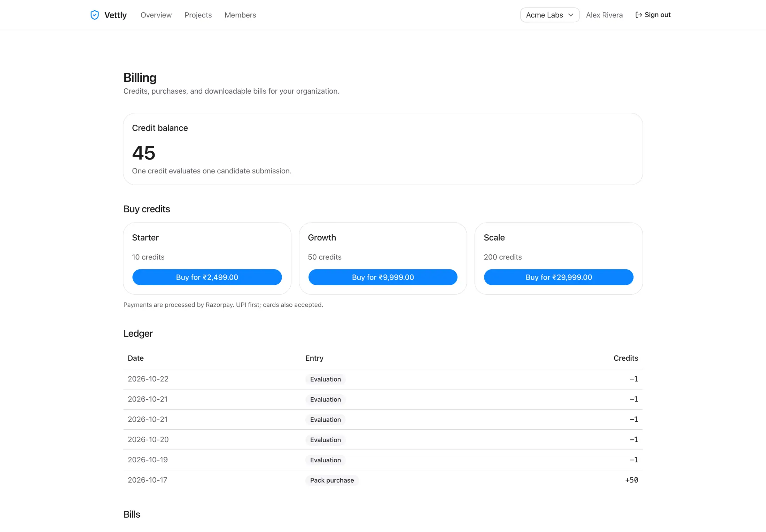This screenshot has height=532, width=766.
Task: Go to the Overview nav item
Action: coord(156,15)
